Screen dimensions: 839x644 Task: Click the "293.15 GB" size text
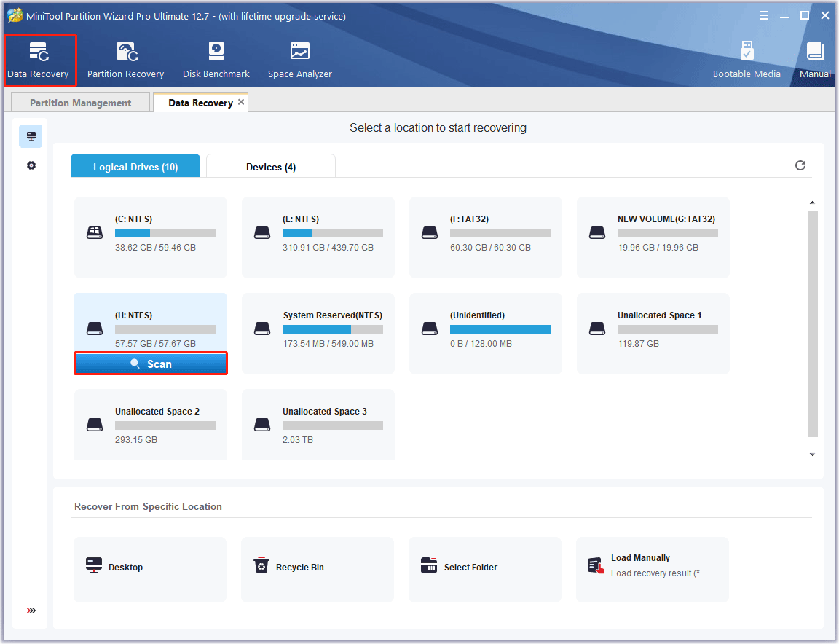point(136,440)
